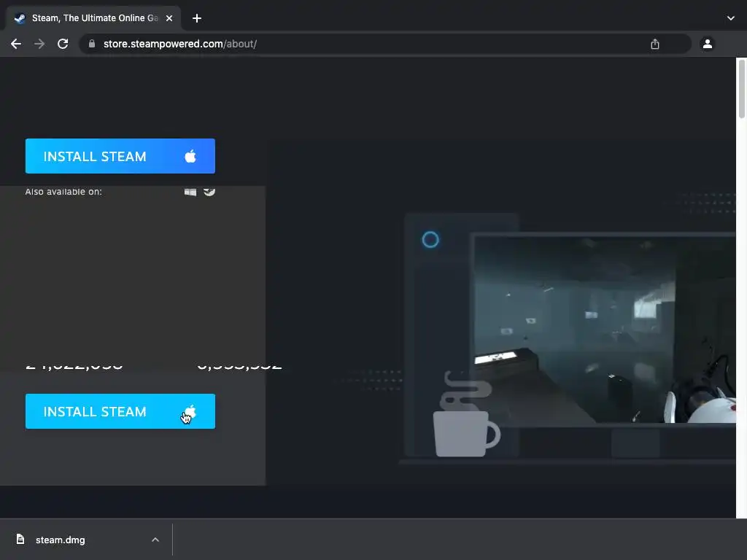Expand the tab search chevron
Image resolution: width=747 pixels, height=560 pixels.
tap(731, 18)
